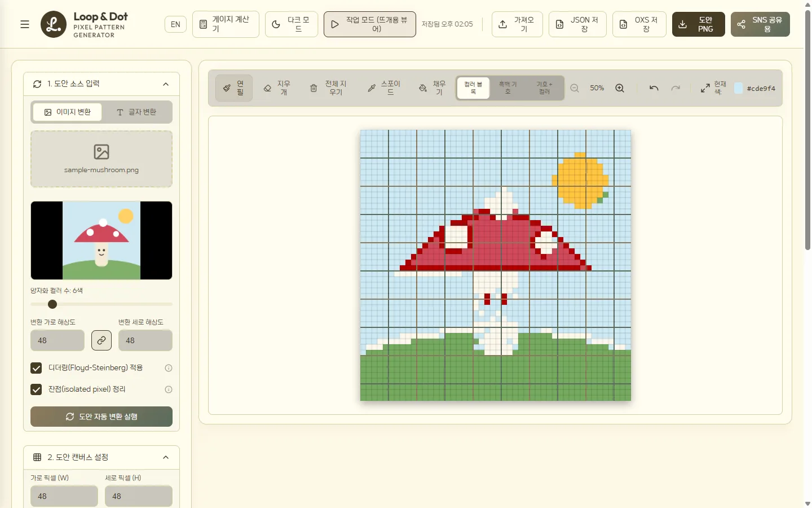The height and width of the screenshot is (508, 812).
Task: Click the Loop & Dot logo
Action: coord(54,24)
